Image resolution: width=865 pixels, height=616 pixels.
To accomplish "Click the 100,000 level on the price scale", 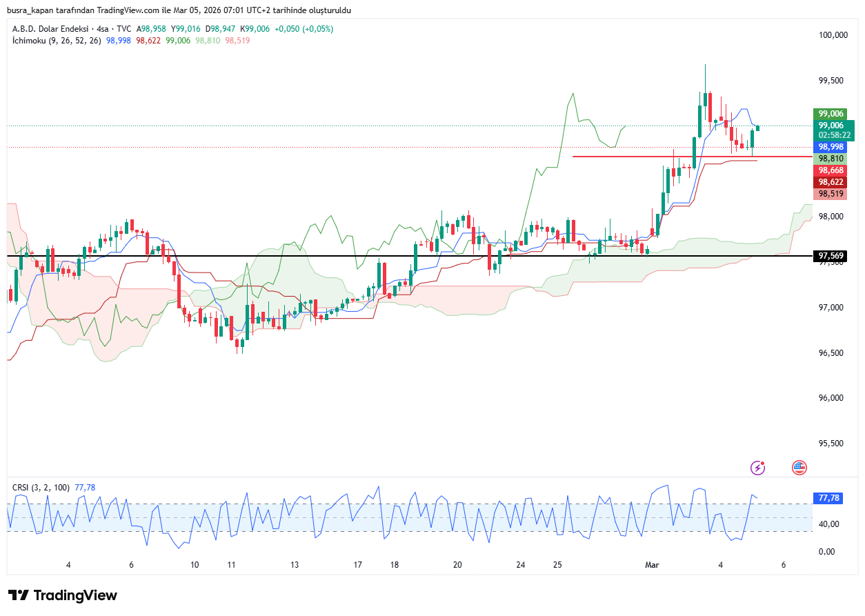I will tap(833, 35).
